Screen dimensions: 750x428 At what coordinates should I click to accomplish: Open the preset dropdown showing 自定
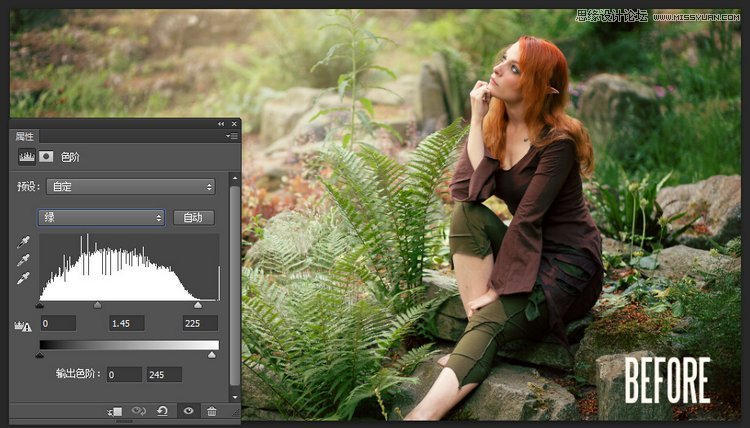(131, 187)
